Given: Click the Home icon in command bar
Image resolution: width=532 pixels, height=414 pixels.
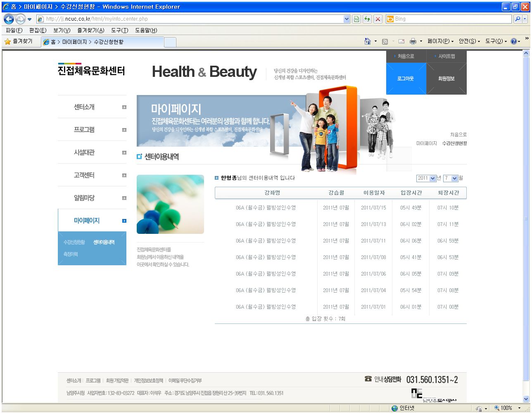Looking at the screenshot, I should point(367,41).
